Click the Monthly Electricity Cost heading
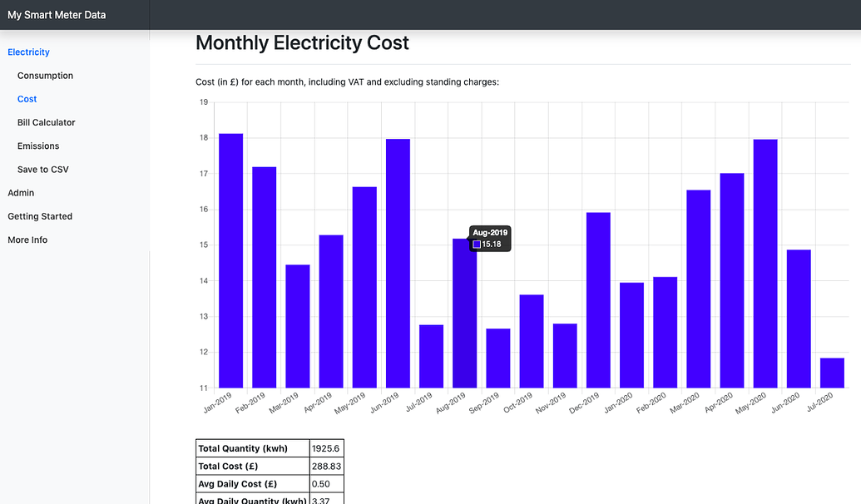Screen dimensions: 861x504 tap(301, 42)
